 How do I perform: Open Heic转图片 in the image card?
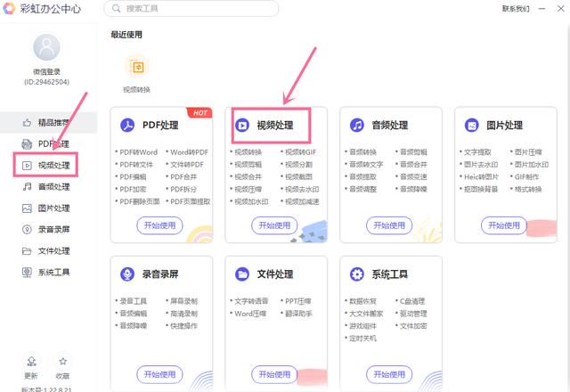click(481, 176)
